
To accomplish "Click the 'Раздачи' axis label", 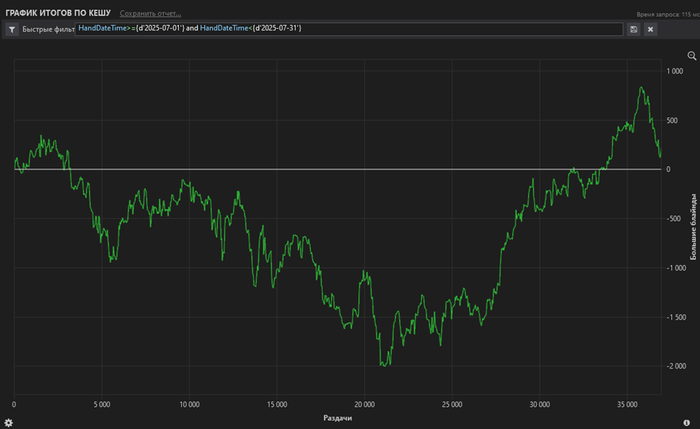I will [x=338, y=418].
